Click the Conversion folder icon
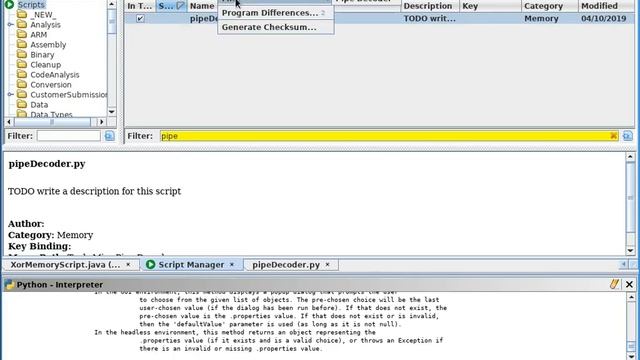The image size is (640, 360). [22, 84]
